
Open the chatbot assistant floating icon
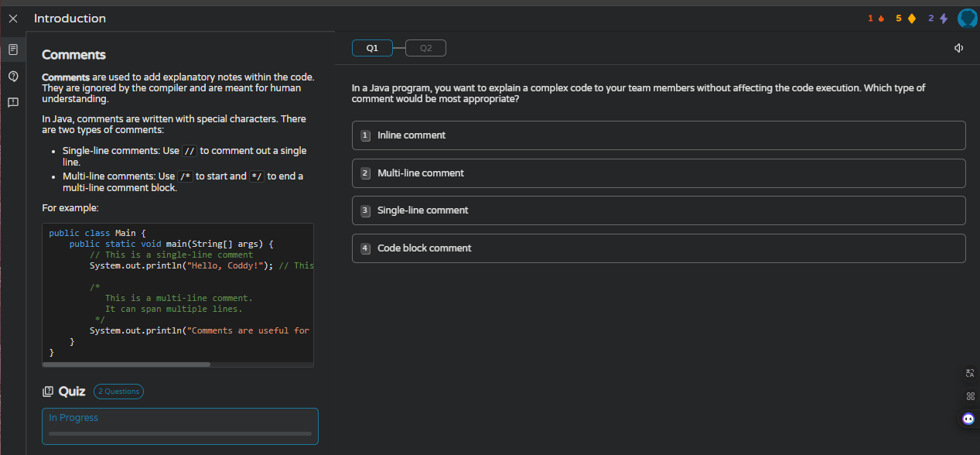click(968, 419)
